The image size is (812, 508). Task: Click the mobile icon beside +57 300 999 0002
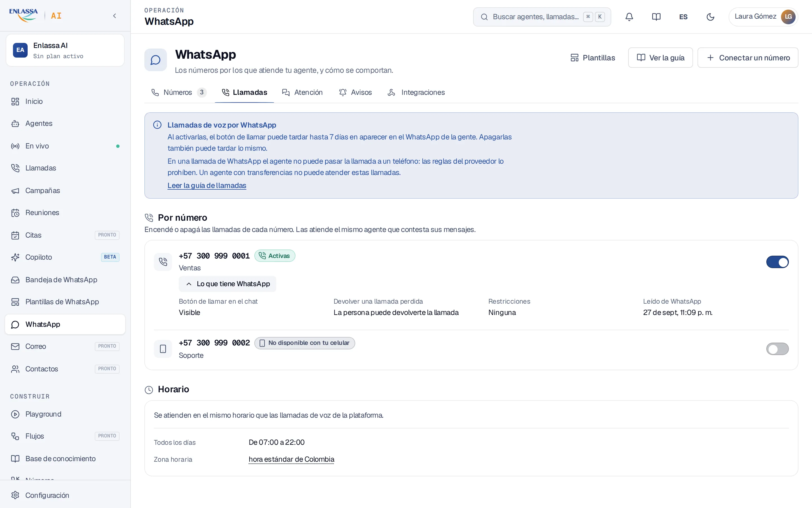click(163, 349)
